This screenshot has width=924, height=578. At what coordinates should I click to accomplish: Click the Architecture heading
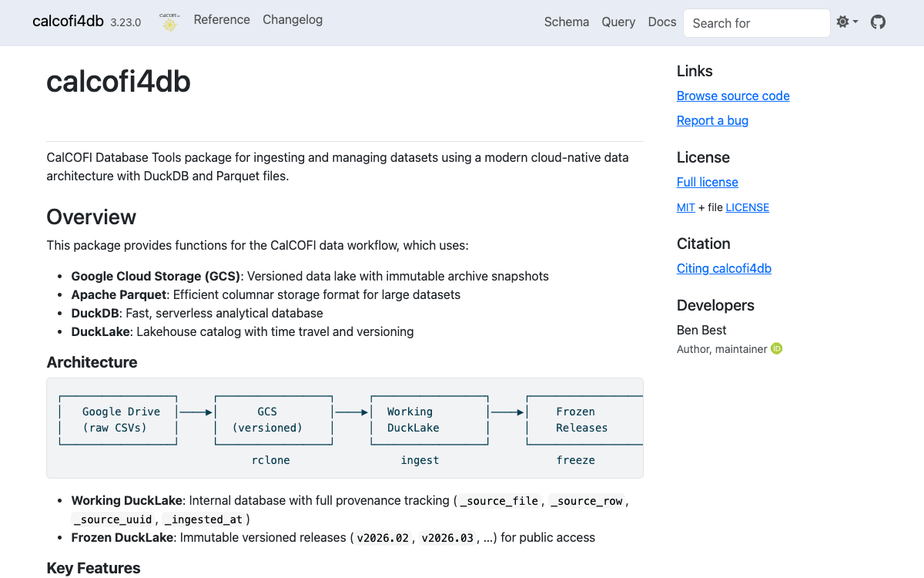[x=92, y=362]
